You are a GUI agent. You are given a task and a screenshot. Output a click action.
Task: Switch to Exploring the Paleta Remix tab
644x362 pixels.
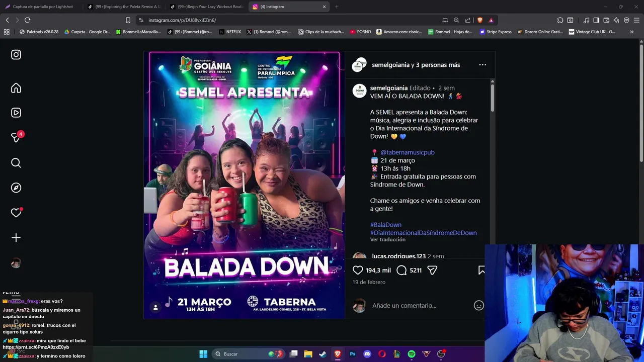click(x=124, y=7)
